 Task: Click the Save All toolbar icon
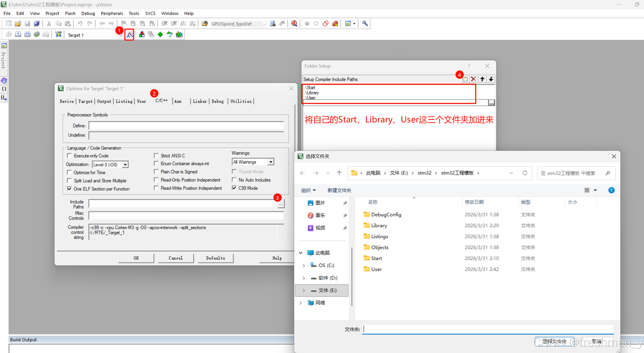[x=37, y=24]
